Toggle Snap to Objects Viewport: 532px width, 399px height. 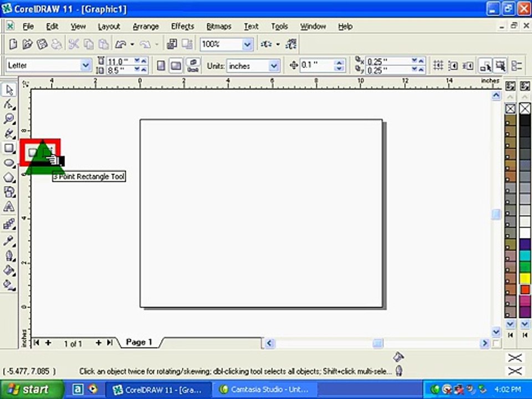(468, 65)
